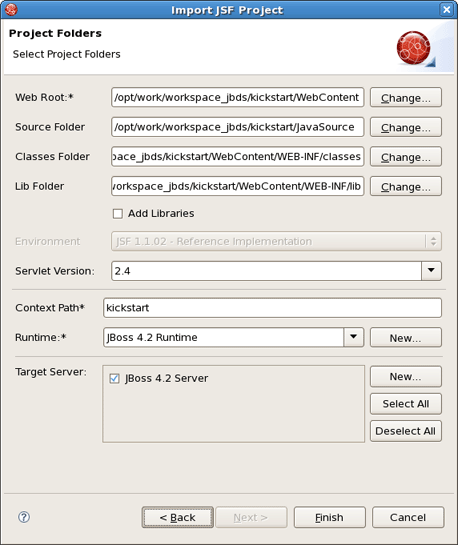The image size is (458, 545).
Task: Enable the Add Libraries checkbox
Action: 118,213
